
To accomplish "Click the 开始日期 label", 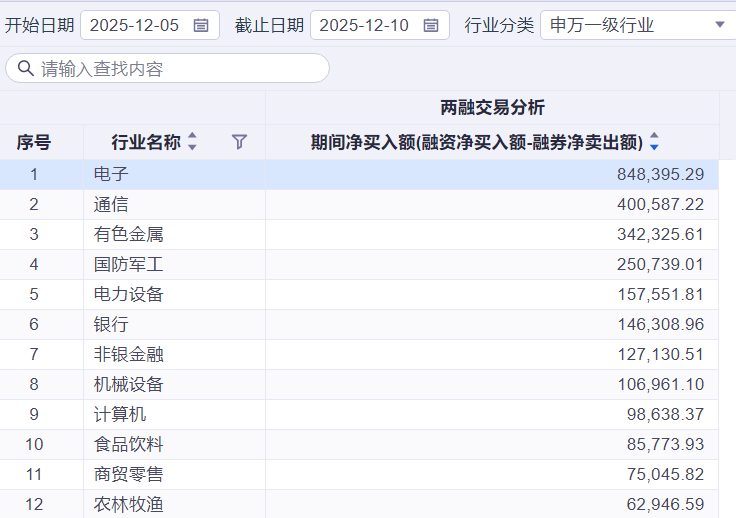I will point(39,25).
